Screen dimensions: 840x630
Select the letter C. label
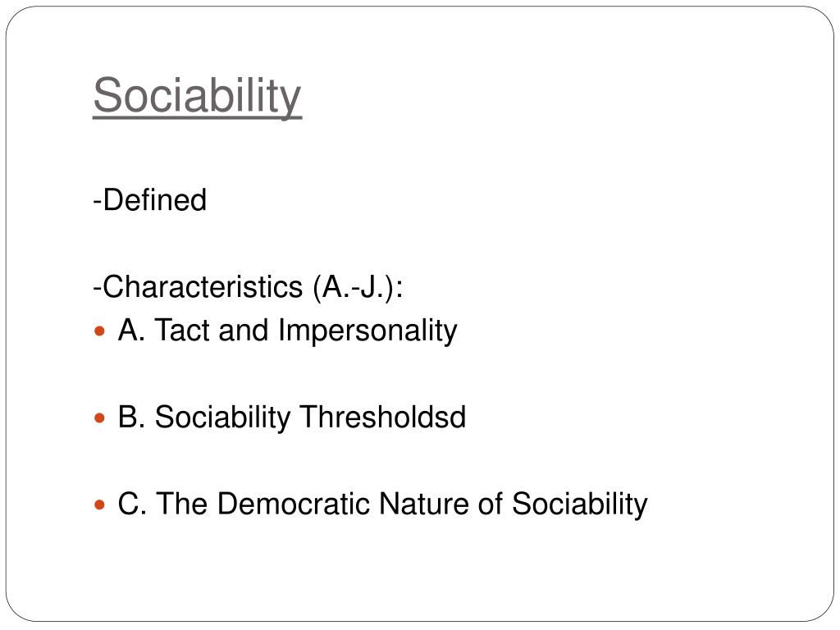[x=132, y=504]
